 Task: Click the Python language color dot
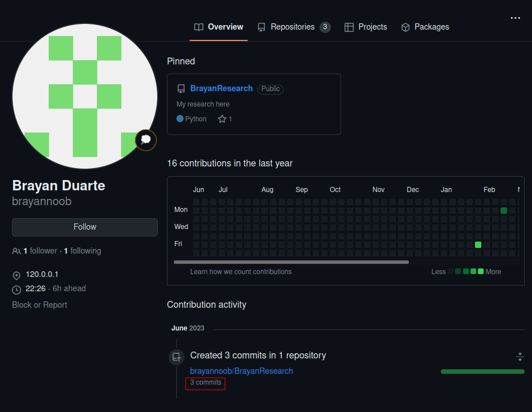[x=180, y=119]
